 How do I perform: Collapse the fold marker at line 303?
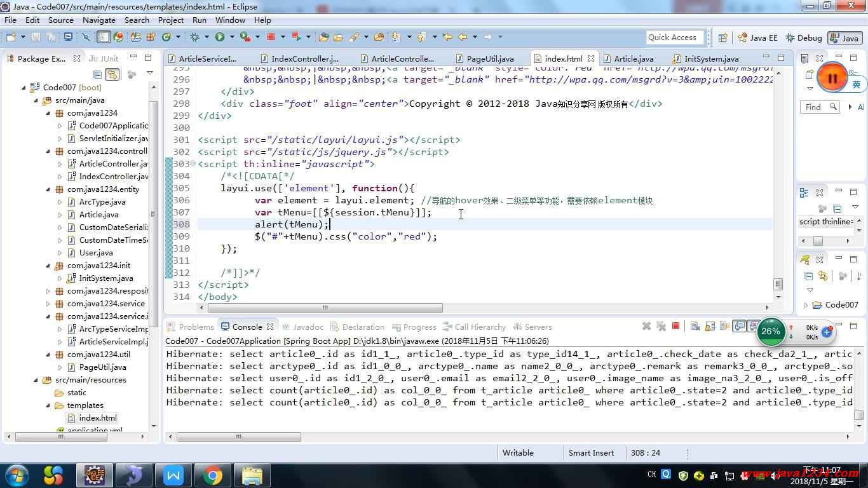[x=193, y=164]
